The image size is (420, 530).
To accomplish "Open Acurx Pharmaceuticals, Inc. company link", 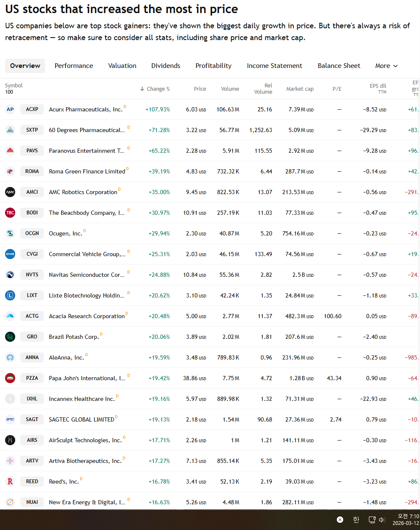I will click(x=86, y=109).
